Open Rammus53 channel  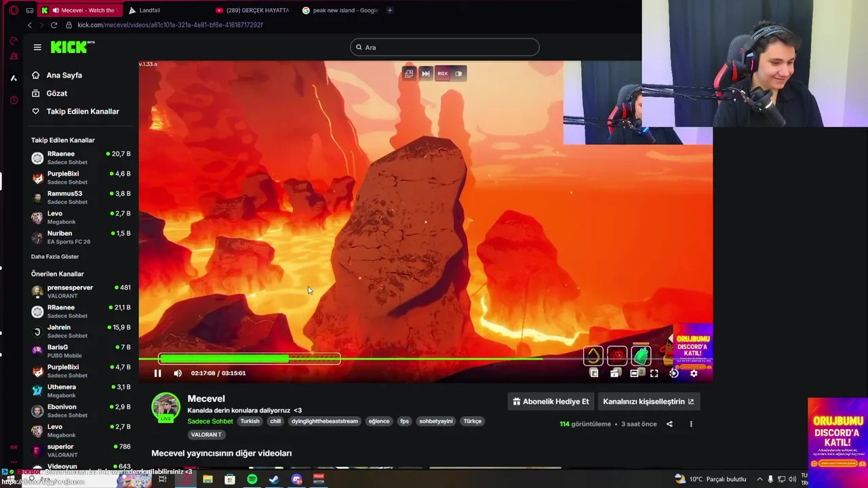pyautogui.click(x=81, y=197)
